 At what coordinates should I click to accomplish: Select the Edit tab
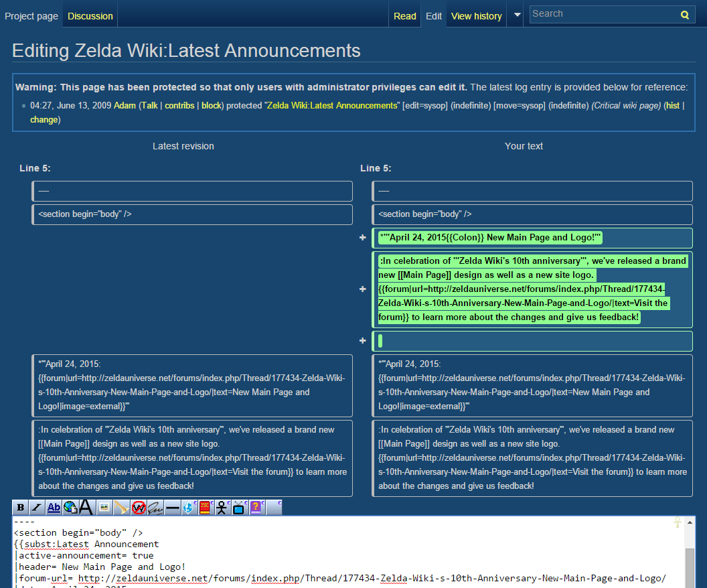point(434,16)
